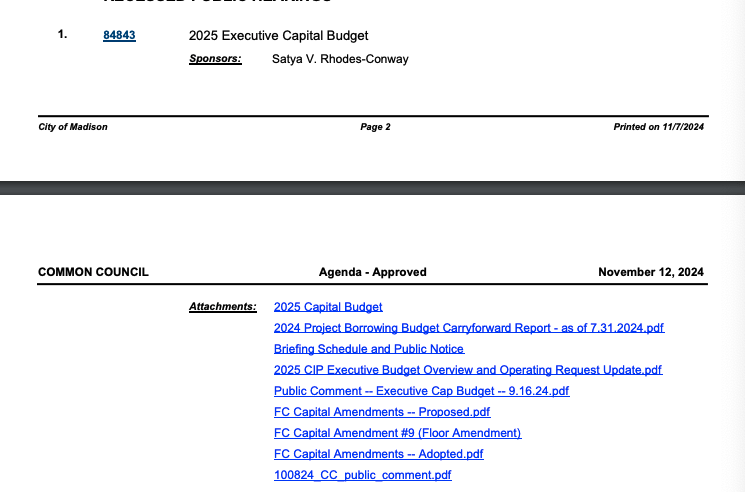Click 'Printed on 11/7/2024' footer text
Screen dimensions: 745x492
[x=659, y=127]
